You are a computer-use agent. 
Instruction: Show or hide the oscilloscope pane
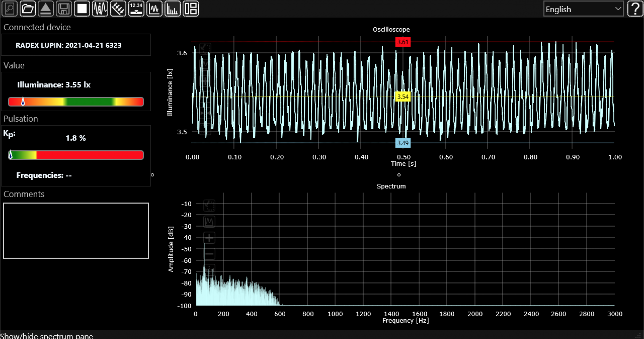154,9
